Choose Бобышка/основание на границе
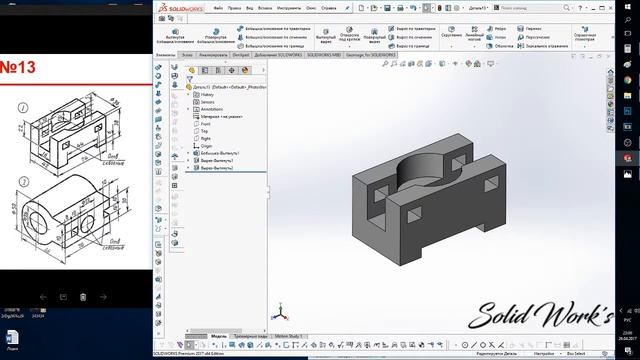Viewport: 640px width, 360px height. coord(271,46)
